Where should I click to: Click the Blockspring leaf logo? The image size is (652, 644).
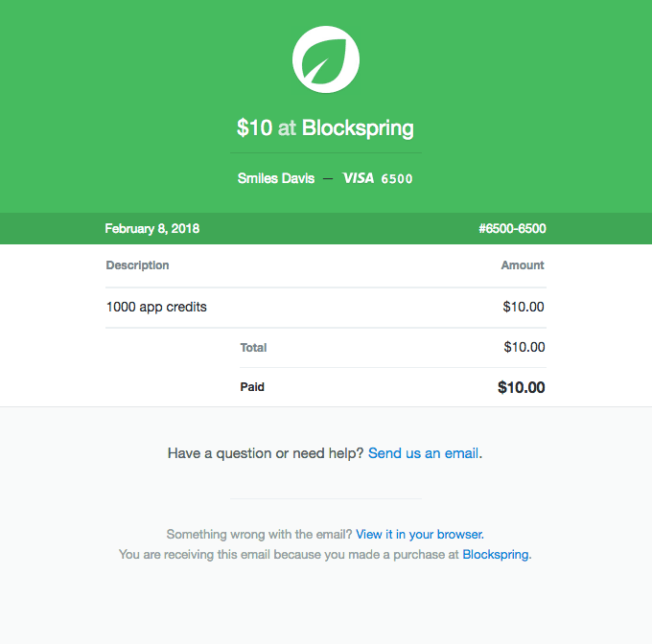(326, 59)
